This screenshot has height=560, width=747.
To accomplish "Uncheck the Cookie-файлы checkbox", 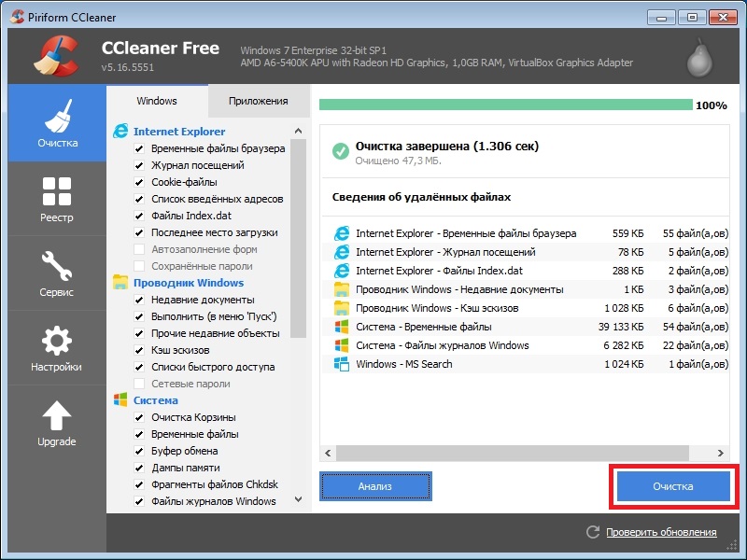I will pyautogui.click(x=139, y=182).
